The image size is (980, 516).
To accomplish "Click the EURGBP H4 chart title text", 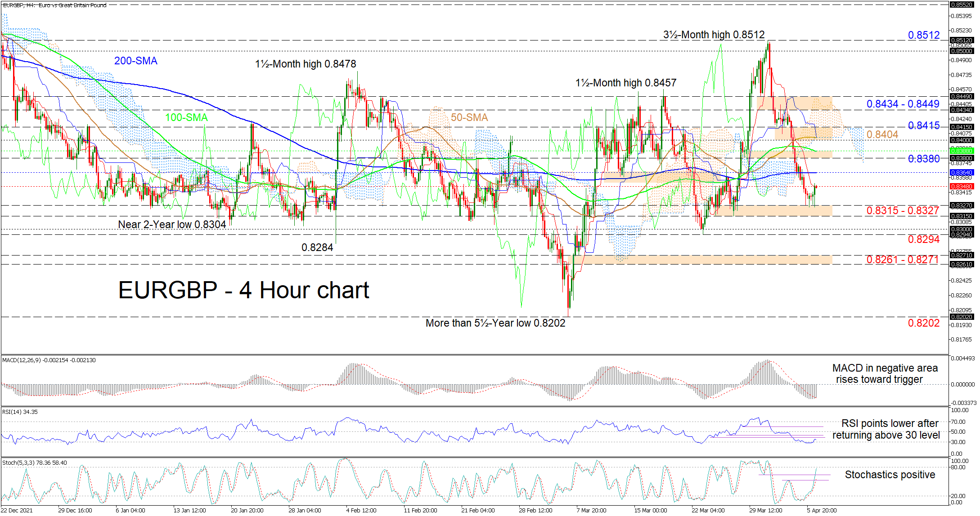I will pos(54,5).
